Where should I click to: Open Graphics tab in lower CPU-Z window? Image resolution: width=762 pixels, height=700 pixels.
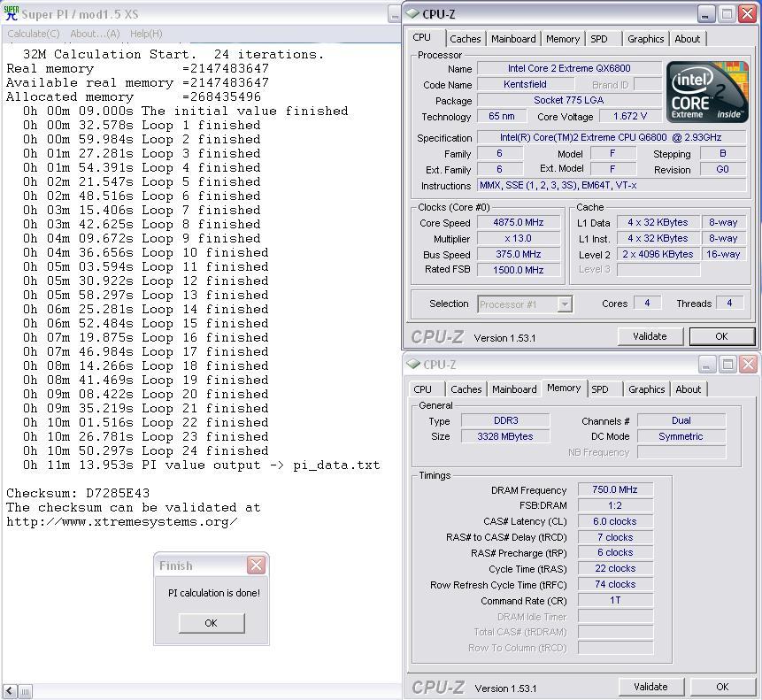(646, 389)
